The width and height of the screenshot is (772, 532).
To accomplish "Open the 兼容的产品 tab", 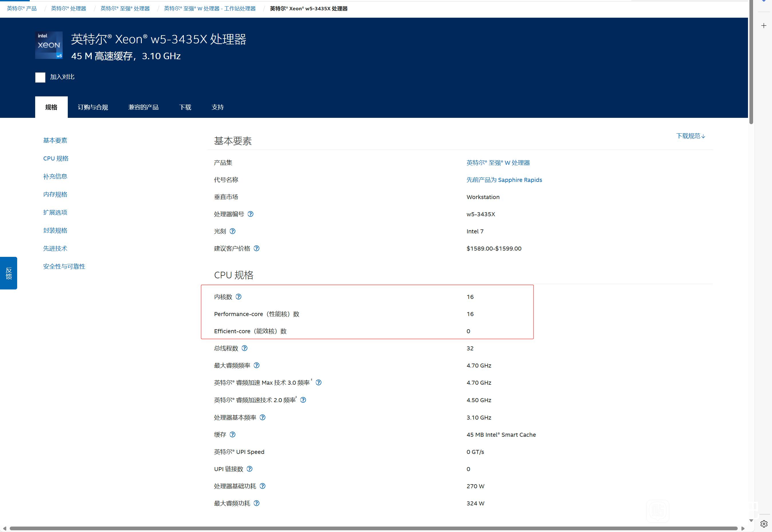I will 144,107.
